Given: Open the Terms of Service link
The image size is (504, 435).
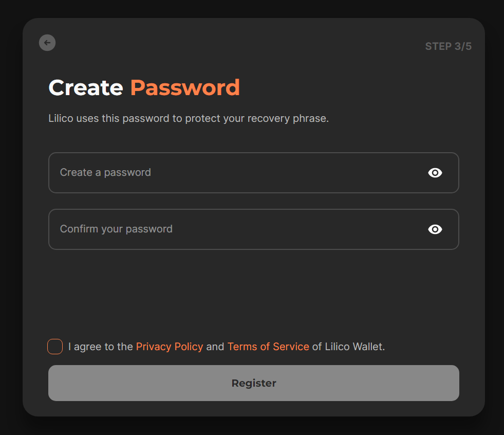Looking at the screenshot, I should pyautogui.click(x=268, y=347).
